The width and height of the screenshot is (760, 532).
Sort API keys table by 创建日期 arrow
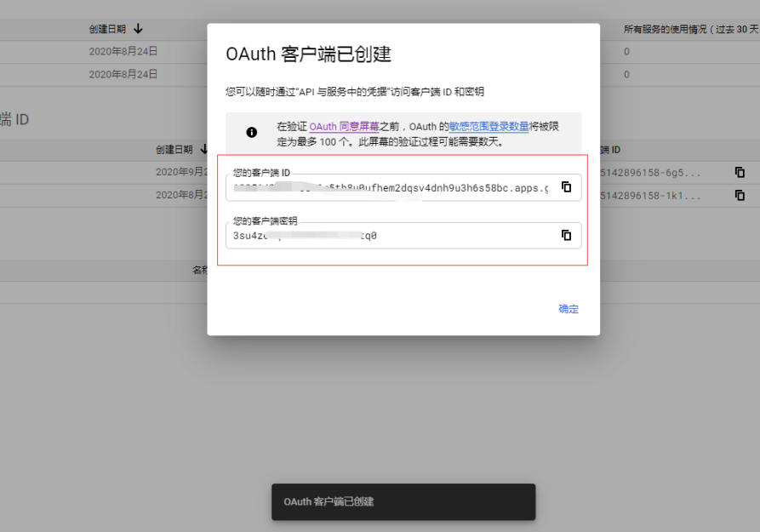tap(138, 29)
